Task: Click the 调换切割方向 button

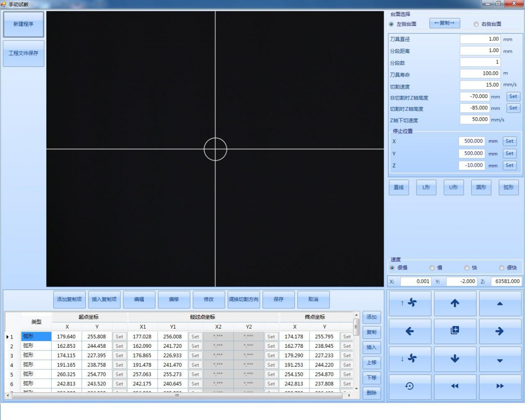Action: [x=244, y=300]
